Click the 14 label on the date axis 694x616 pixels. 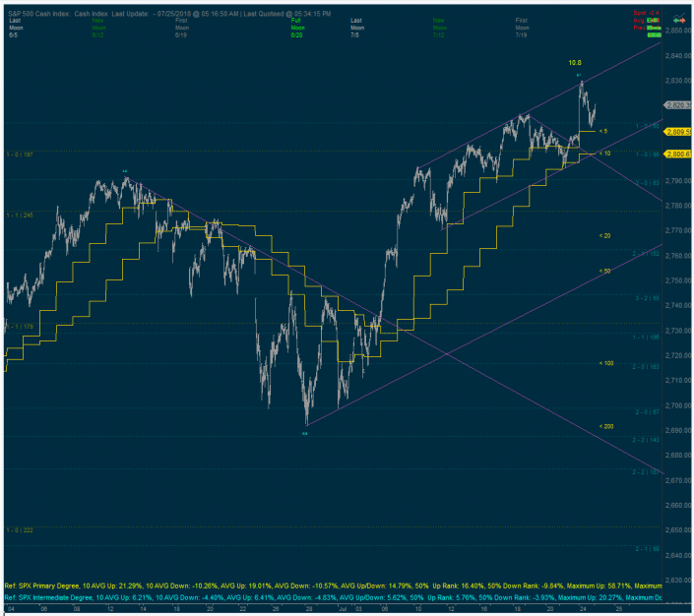[x=143, y=609]
